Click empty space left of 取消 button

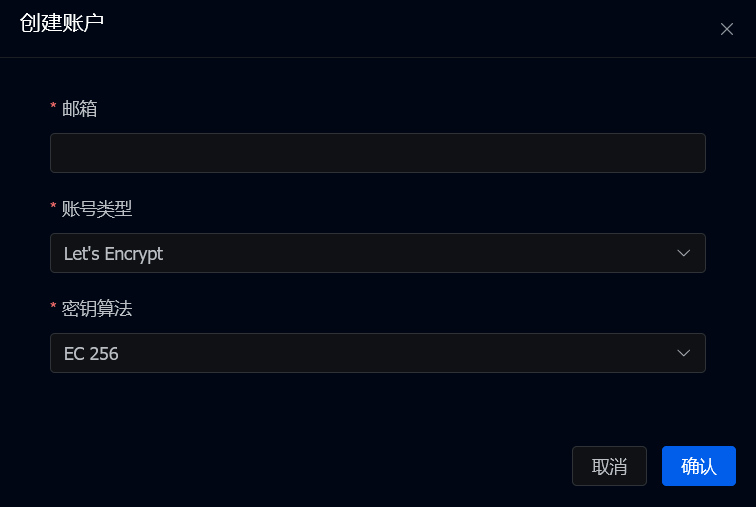click(300, 466)
